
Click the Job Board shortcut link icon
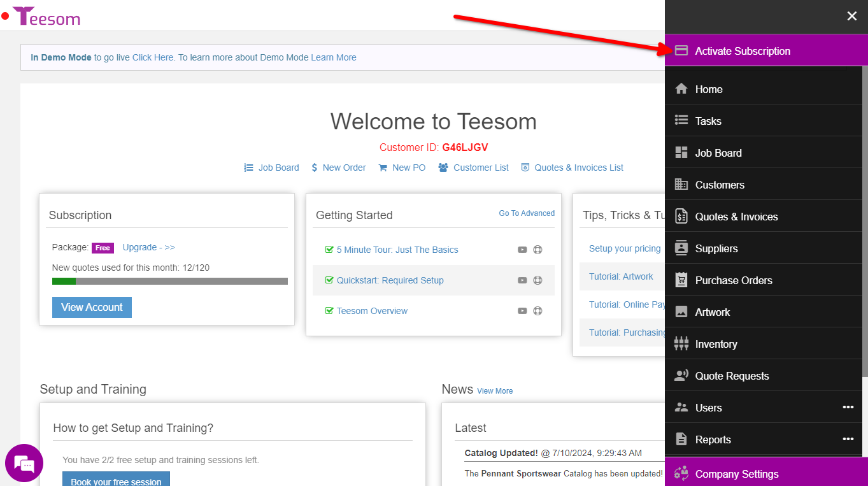[x=249, y=168]
